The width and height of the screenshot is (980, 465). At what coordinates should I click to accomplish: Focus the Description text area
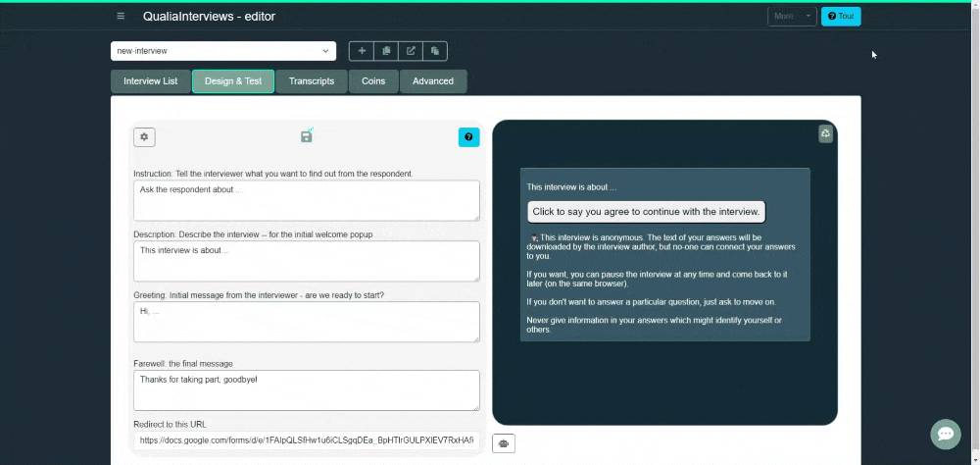[x=306, y=261]
